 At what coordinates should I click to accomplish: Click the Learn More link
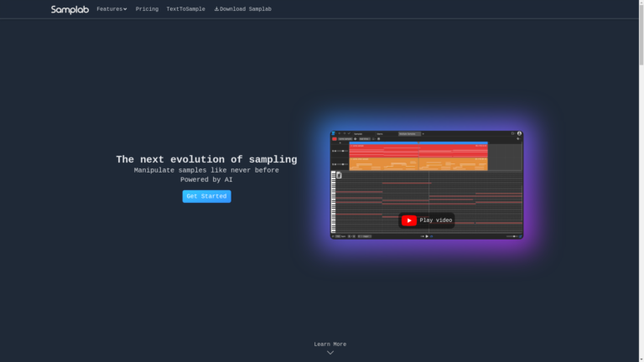click(330, 344)
